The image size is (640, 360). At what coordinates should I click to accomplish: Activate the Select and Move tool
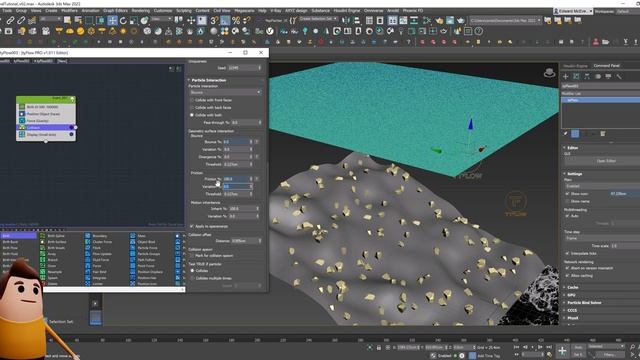pos(112,20)
